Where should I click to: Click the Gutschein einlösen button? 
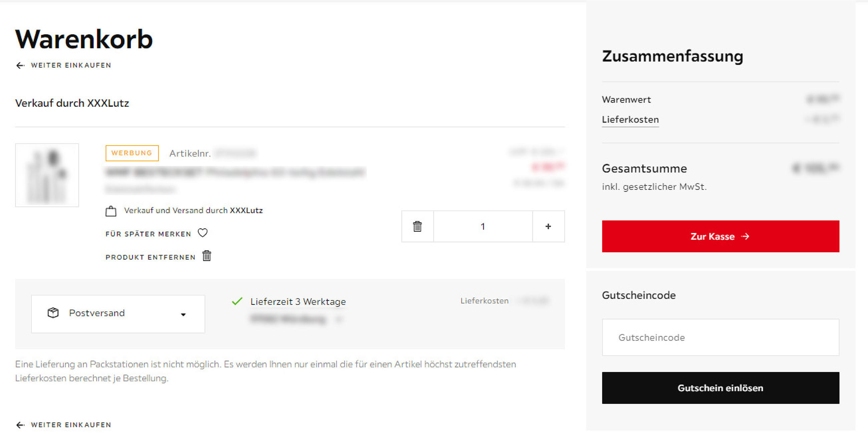tap(720, 388)
